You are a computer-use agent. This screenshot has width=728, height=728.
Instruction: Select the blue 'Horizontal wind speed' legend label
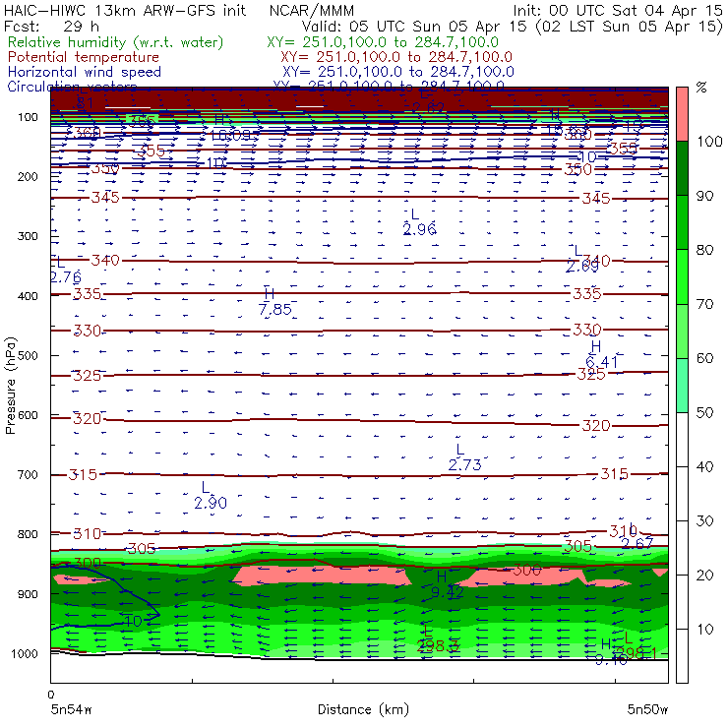pos(84,72)
